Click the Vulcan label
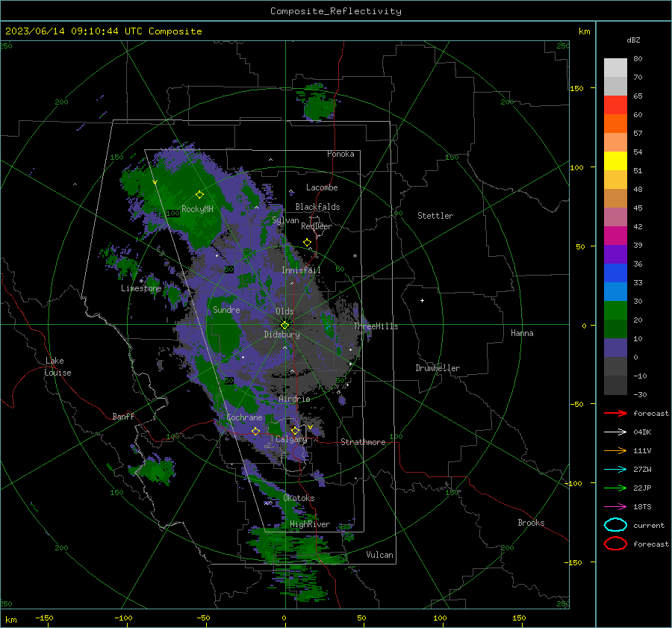The height and width of the screenshot is (628, 672). click(x=380, y=555)
